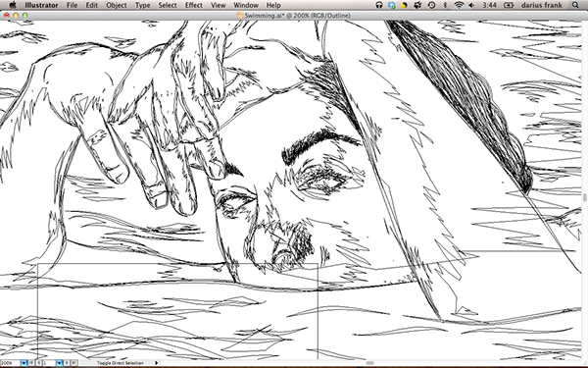Open the zoom level dropdown arrow
The width and height of the screenshot is (588, 368).
tap(24, 363)
